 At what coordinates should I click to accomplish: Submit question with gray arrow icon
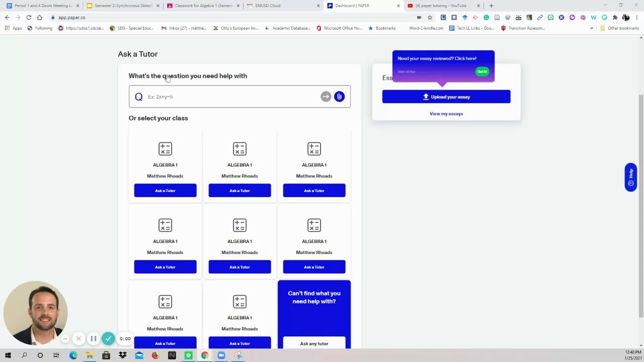pyautogui.click(x=326, y=97)
